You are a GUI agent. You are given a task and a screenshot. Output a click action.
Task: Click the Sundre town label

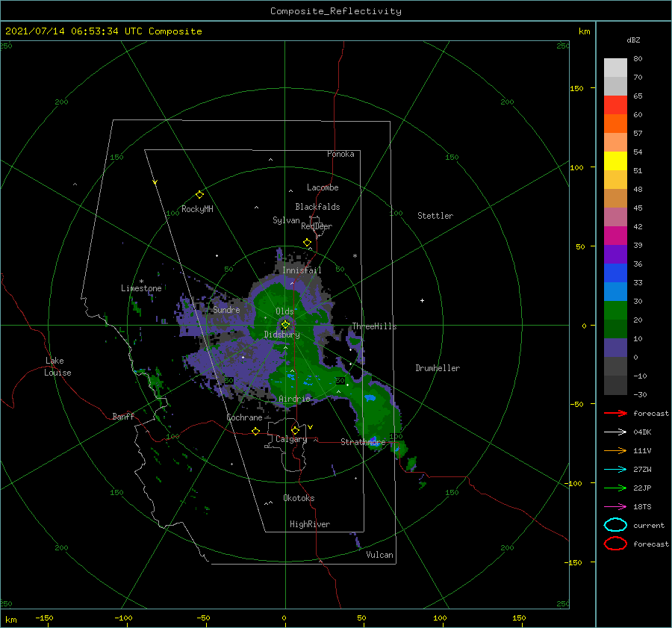(227, 310)
